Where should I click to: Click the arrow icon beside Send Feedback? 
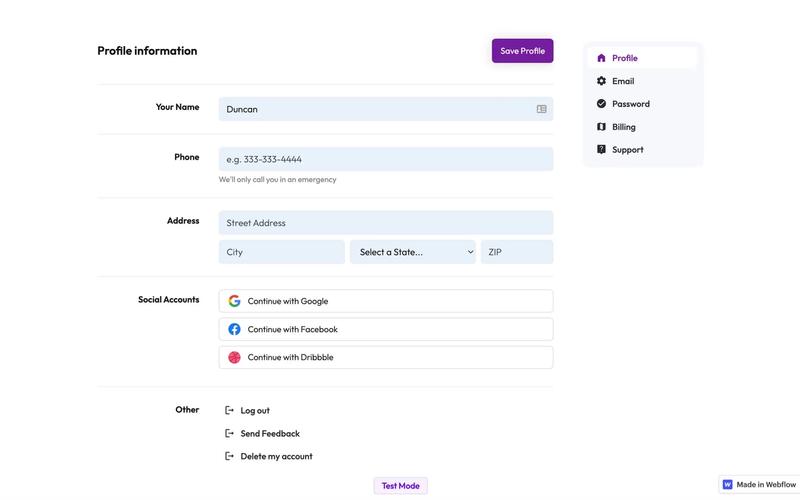coord(229,433)
